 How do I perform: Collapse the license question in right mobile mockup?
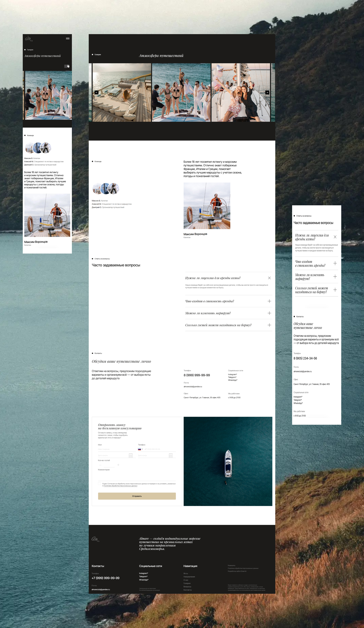pos(335,237)
